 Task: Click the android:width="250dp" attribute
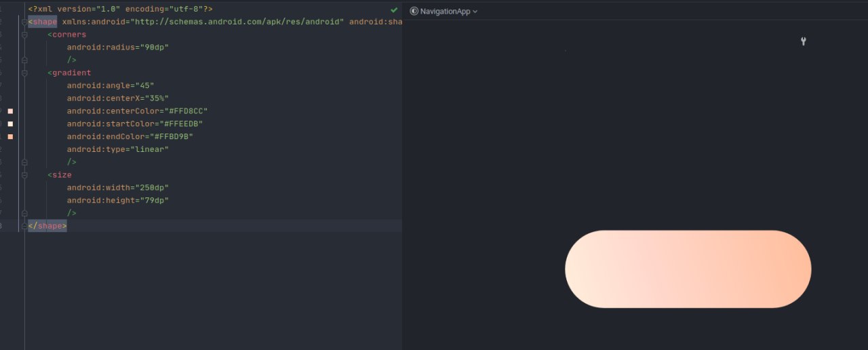(117, 187)
